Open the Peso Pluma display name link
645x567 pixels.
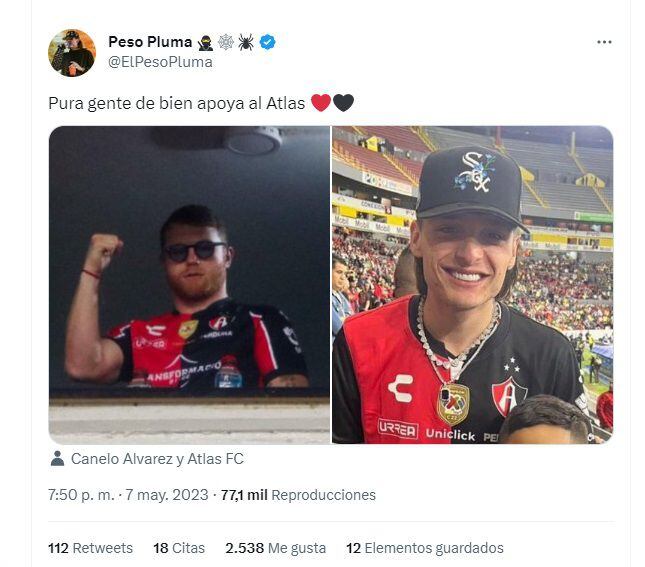tap(150, 42)
